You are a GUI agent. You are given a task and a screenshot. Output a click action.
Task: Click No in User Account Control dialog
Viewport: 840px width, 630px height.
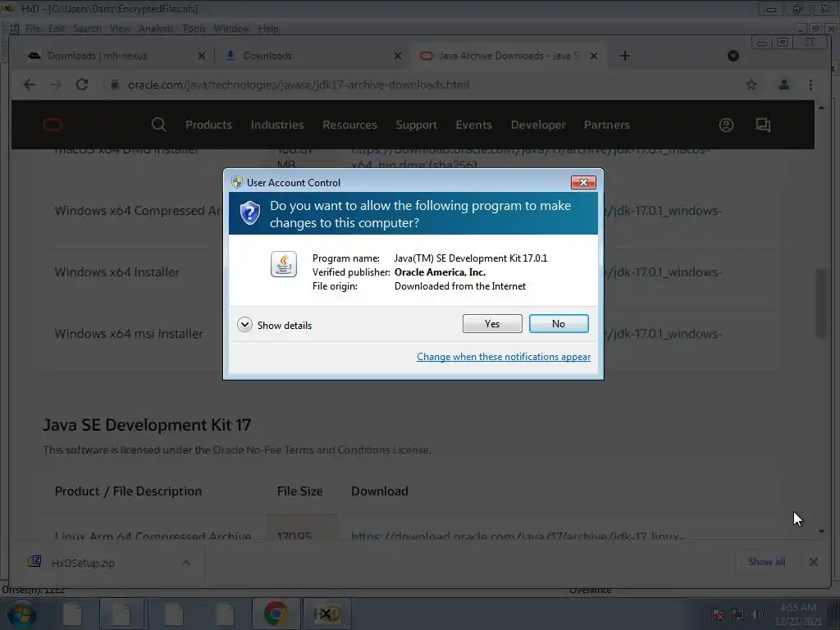[558, 323]
